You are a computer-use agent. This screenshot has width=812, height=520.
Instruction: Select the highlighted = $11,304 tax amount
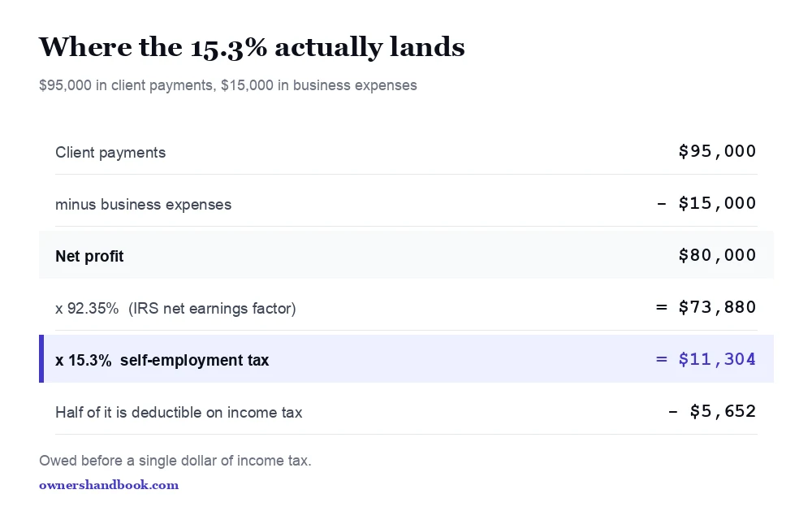[x=706, y=359]
